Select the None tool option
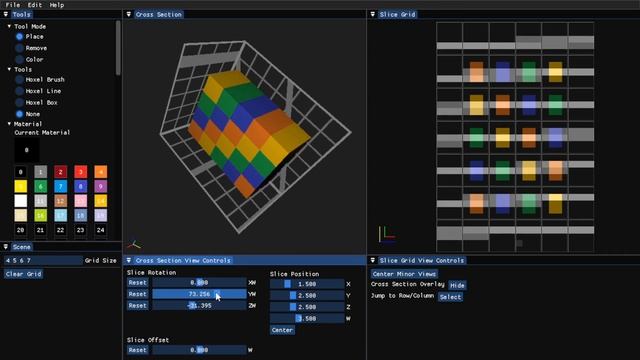640x360 pixels. 19,114
